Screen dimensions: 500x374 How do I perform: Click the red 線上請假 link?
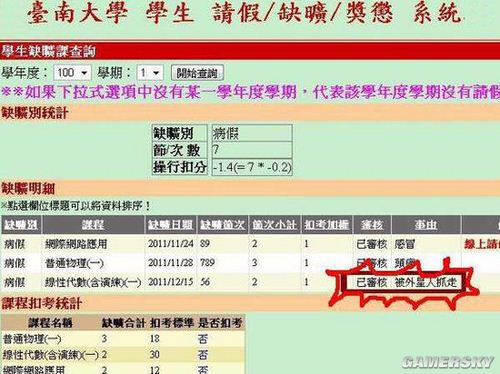(482, 244)
